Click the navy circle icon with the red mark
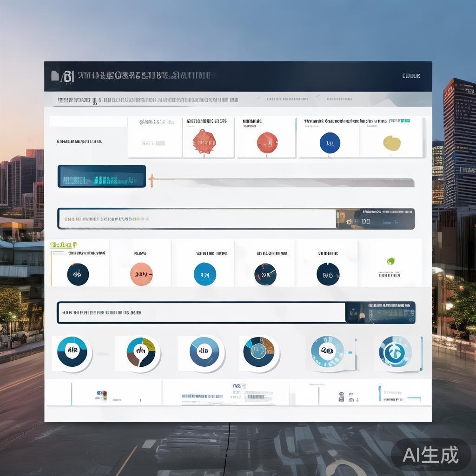 click(265, 274)
